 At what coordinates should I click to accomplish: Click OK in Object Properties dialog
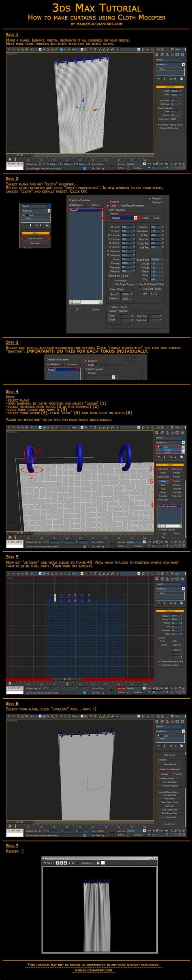pyautogui.click(x=77, y=309)
